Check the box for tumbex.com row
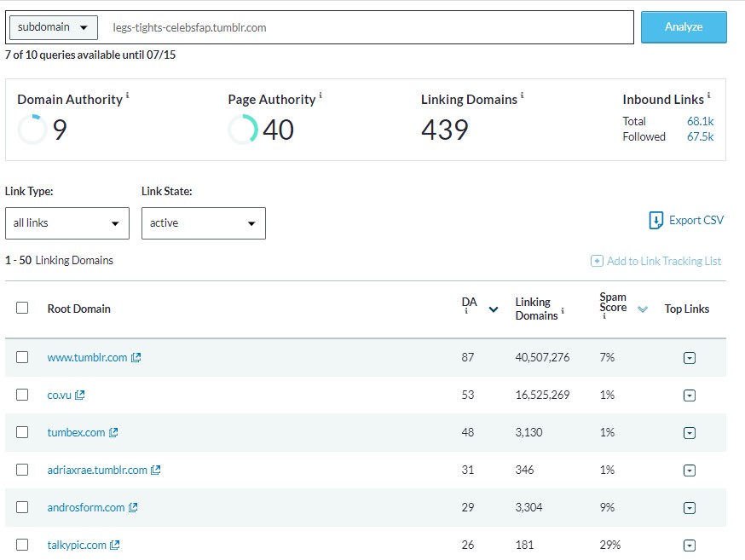 tap(22, 432)
